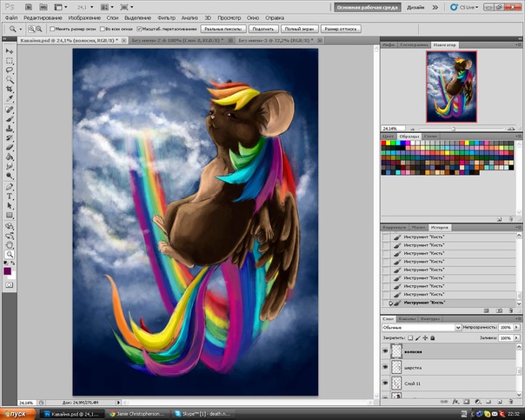
Task: Open the 'Редактирование' menu
Action: [43, 17]
